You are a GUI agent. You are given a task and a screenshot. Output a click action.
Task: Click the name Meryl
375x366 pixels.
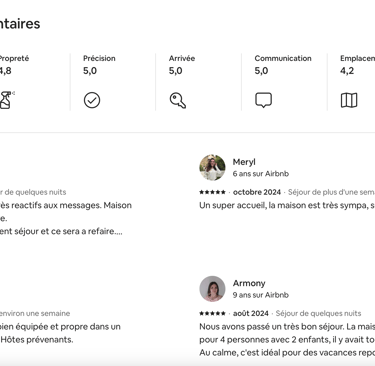(x=244, y=162)
